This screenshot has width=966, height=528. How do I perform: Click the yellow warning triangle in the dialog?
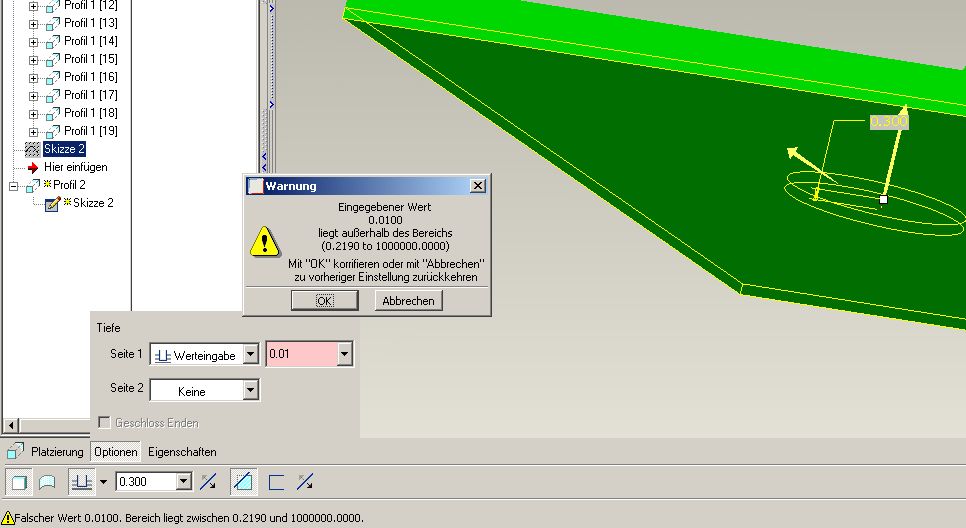(x=265, y=242)
